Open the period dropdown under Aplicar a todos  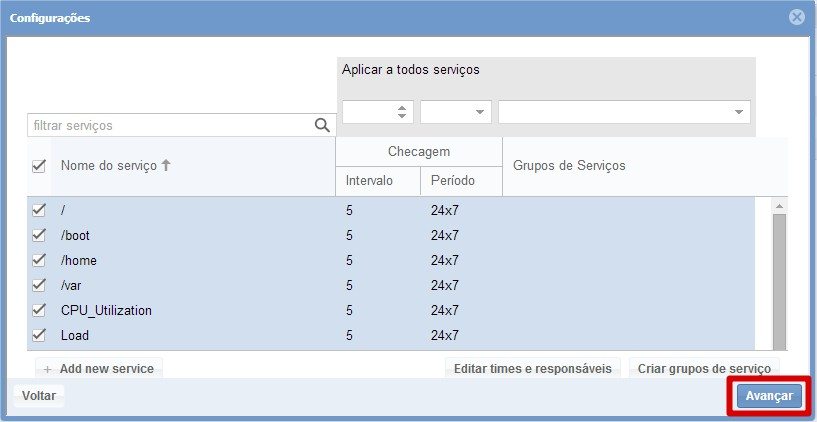[x=455, y=112]
